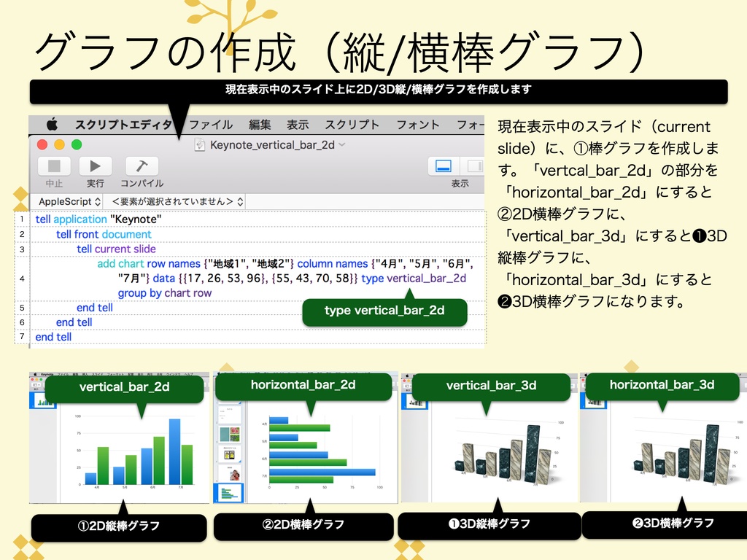Select the コンパイル hammer icon
Image resolution: width=747 pixels, height=560 pixels.
142,166
